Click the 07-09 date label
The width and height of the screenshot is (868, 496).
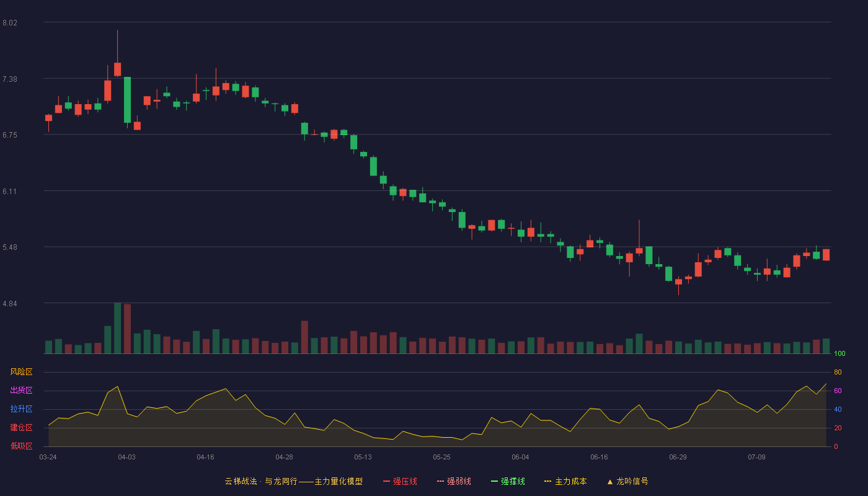(756, 457)
